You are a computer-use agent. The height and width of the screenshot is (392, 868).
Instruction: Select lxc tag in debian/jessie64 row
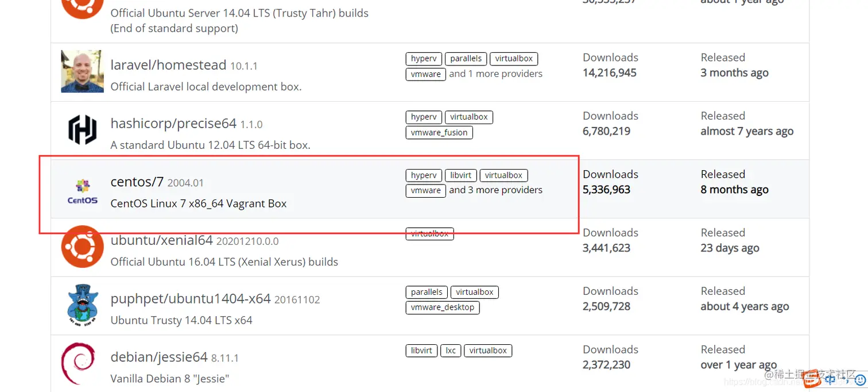[451, 351]
